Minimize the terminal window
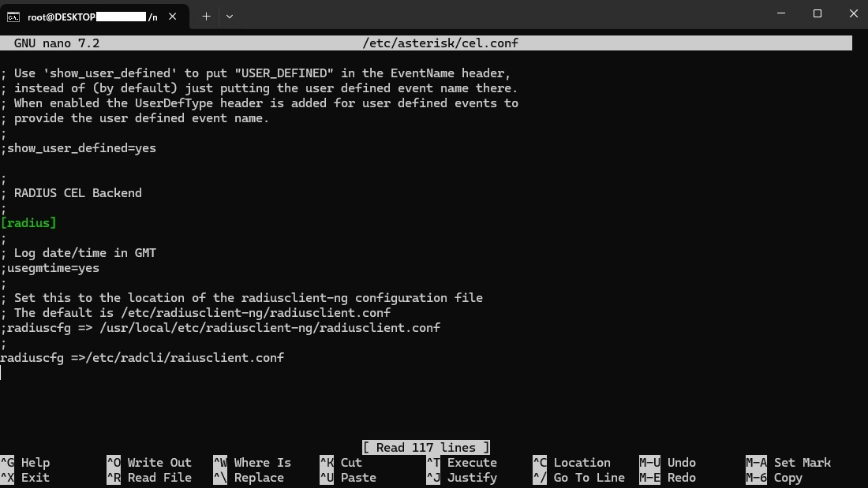Viewport: 868px width, 488px height. coord(781,13)
